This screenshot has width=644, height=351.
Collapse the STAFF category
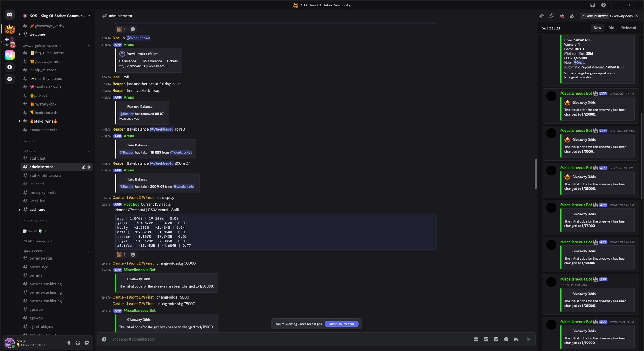[x=29, y=151]
